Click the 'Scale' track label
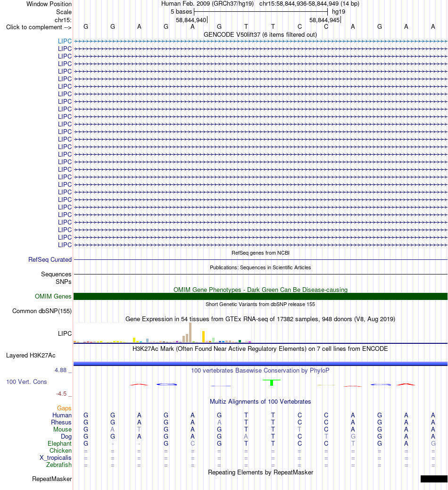Screen dimensions: 448x490 [64, 12]
